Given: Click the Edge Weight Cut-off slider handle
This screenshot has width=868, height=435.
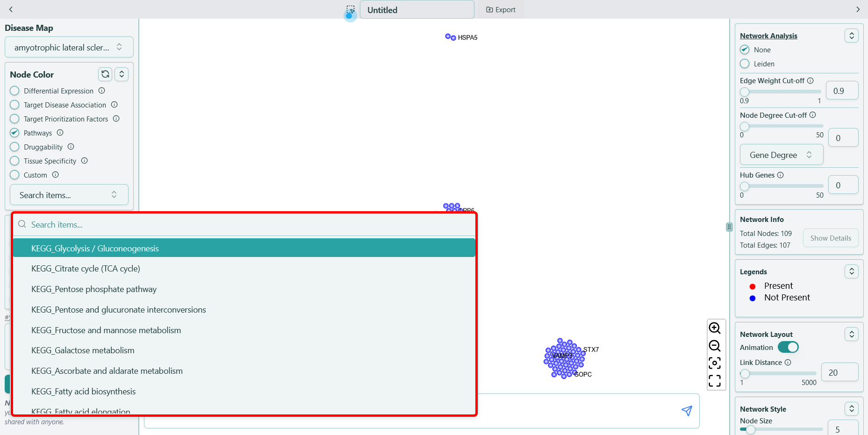Looking at the screenshot, I should click(x=745, y=92).
